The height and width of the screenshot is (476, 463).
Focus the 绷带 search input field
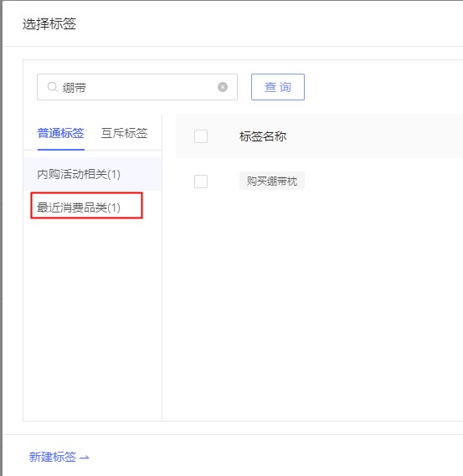(x=137, y=87)
